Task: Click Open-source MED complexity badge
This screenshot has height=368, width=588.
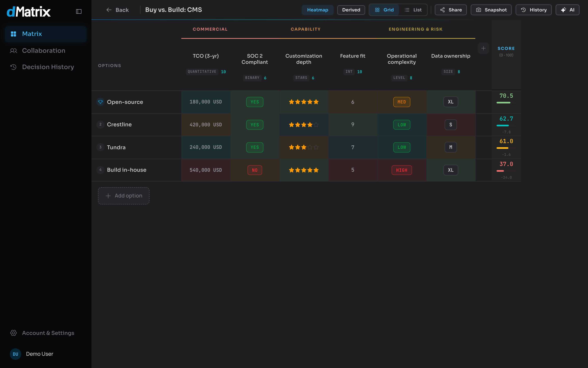Action: (x=402, y=102)
